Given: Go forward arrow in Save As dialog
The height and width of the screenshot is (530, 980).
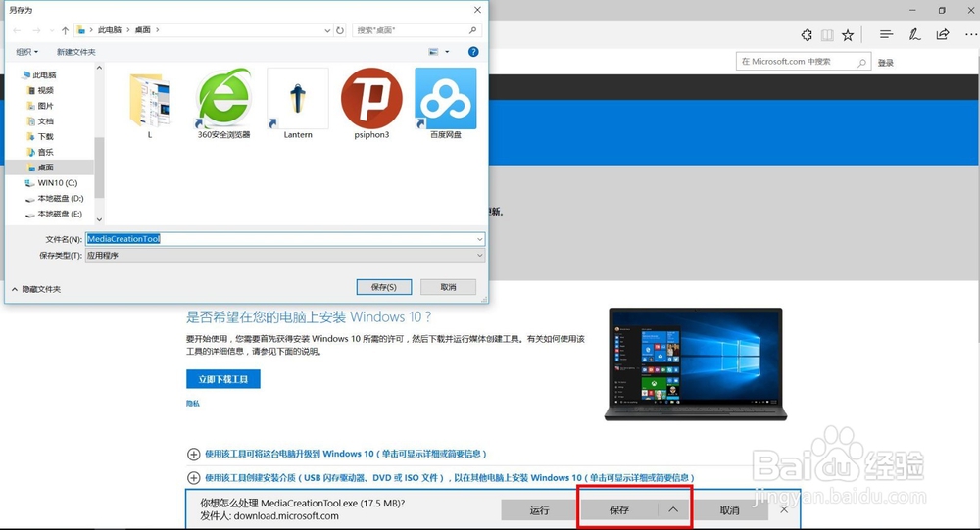Looking at the screenshot, I should pyautogui.click(x=36, y=30).
